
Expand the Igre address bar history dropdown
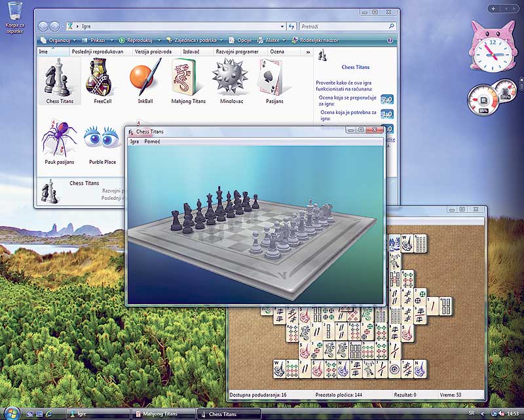282,26
